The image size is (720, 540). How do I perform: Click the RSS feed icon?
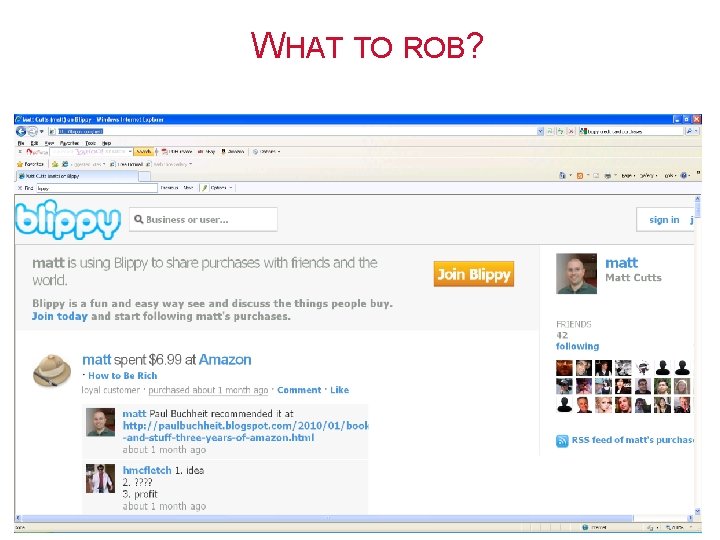[x=562, y=441]
